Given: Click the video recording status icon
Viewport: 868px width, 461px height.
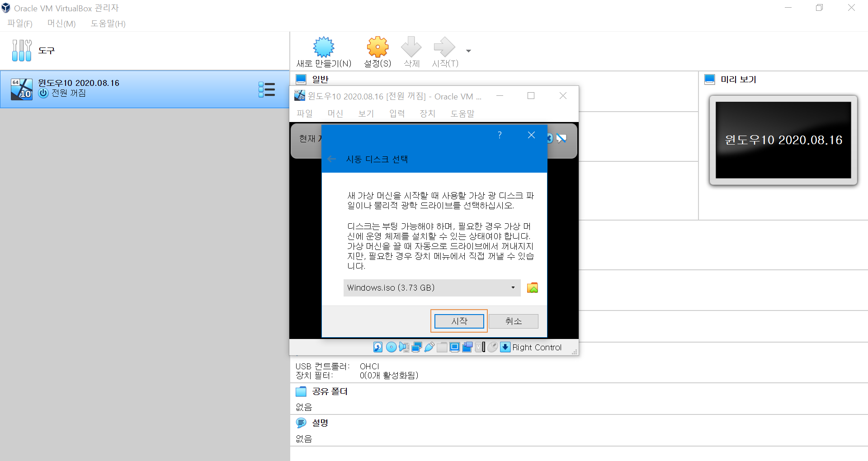Looking at the screenshot, I should [467, 347].
